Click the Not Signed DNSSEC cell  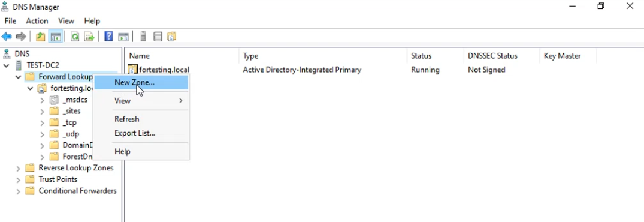coord(486,70)
